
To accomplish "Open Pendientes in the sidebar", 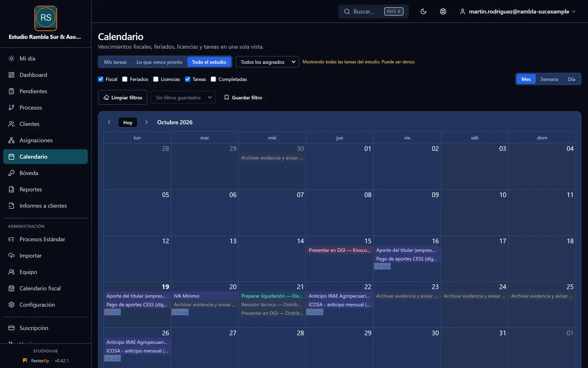I will [45, 91].
